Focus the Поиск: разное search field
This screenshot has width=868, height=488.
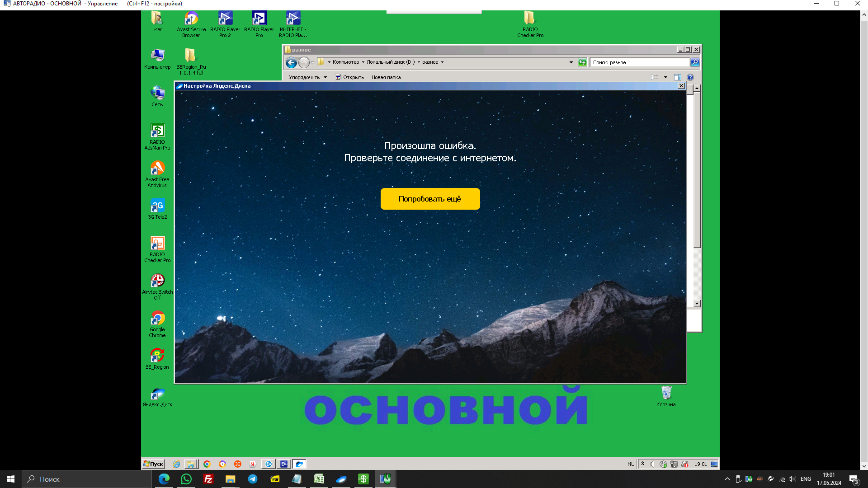point(640,62)
